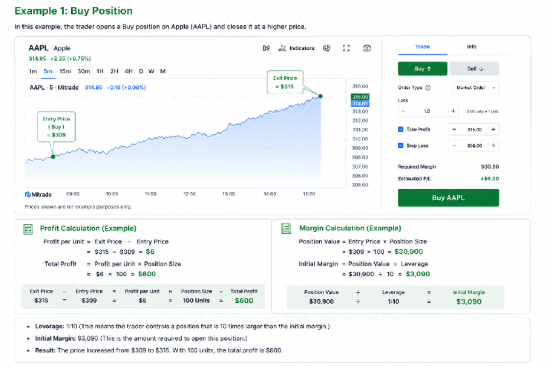
Task: Select the M monthly timeframe
Action: click(x=163, y=71)
